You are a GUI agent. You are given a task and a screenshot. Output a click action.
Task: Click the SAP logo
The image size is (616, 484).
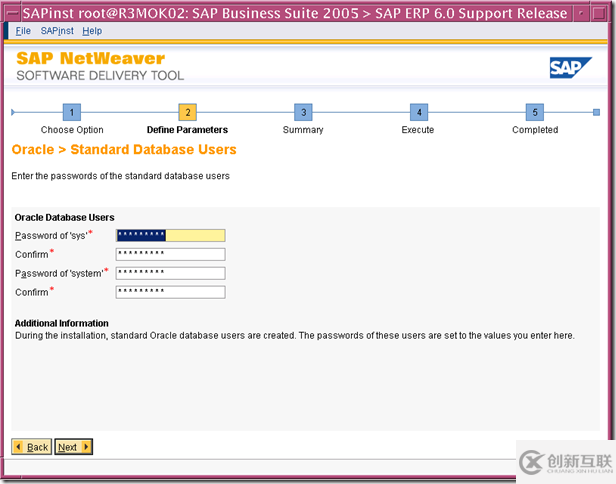click(570, 68)
